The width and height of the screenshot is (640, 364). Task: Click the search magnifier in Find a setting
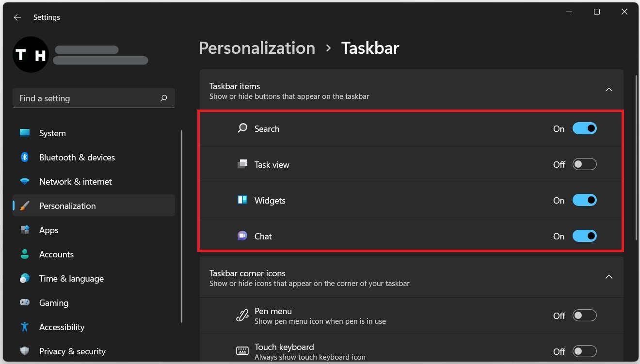(x=164, y=98)
